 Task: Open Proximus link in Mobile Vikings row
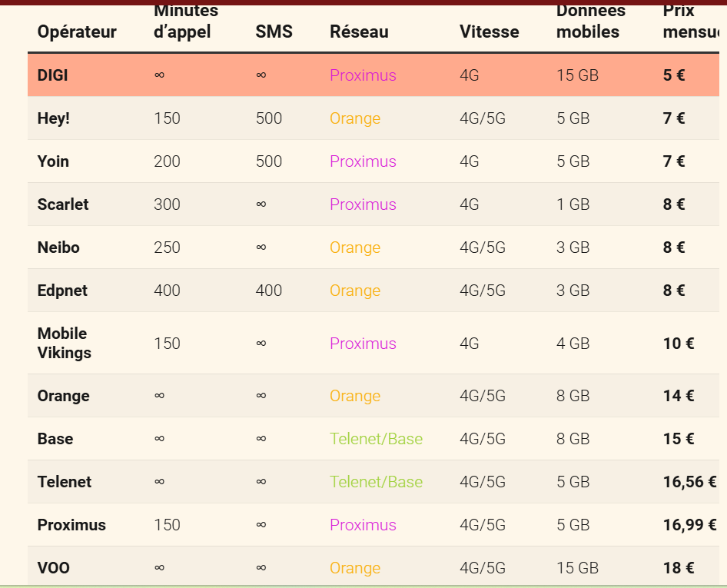pos(363,344)
